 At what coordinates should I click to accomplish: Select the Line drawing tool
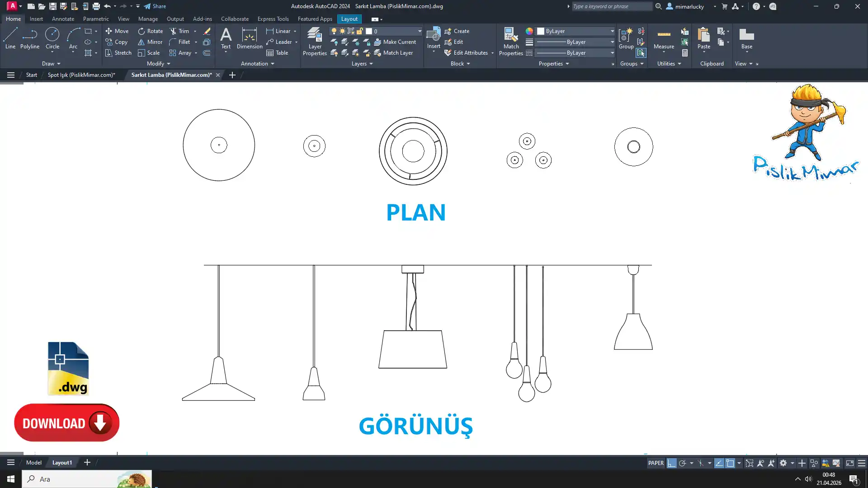click(10, 38)
